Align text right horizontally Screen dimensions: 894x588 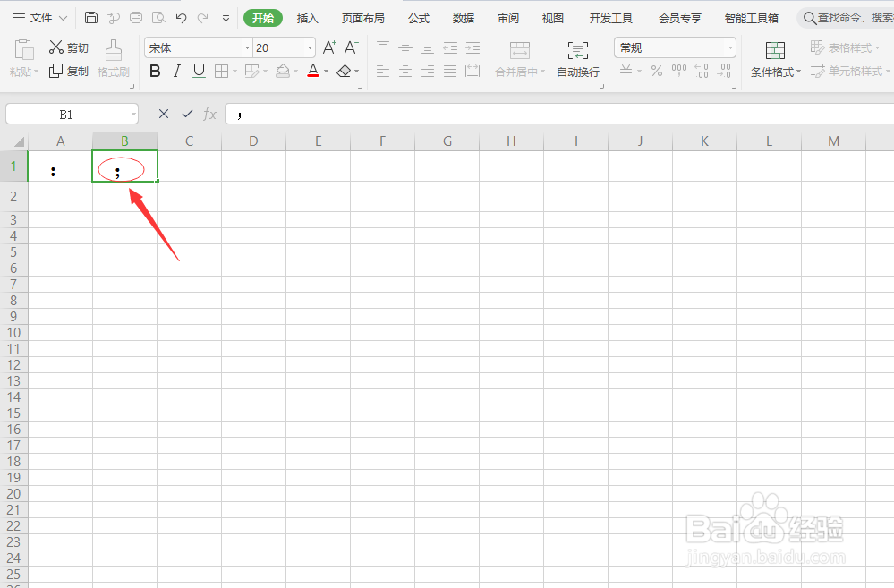pyautogui.click(x=428, y=72)
